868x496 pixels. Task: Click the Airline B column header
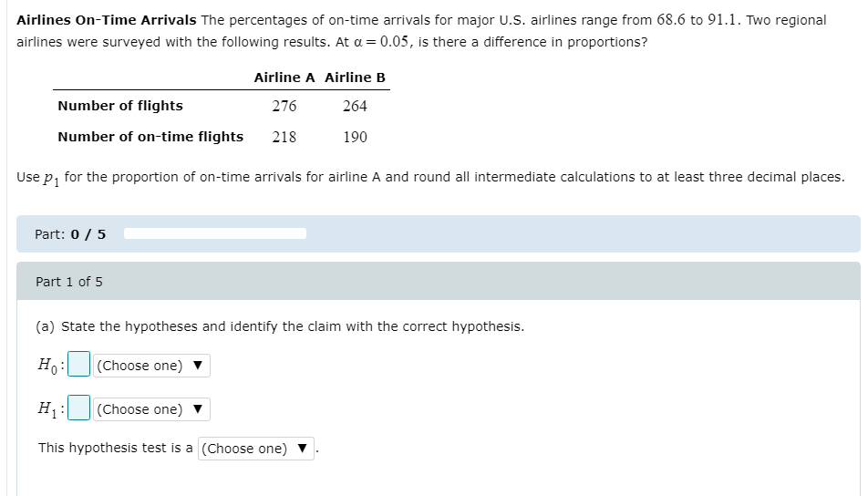355,77
